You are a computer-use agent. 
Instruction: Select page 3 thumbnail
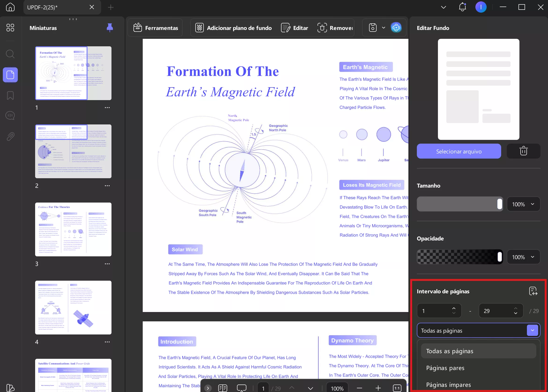pyautogui.click(x=73, y=229)
